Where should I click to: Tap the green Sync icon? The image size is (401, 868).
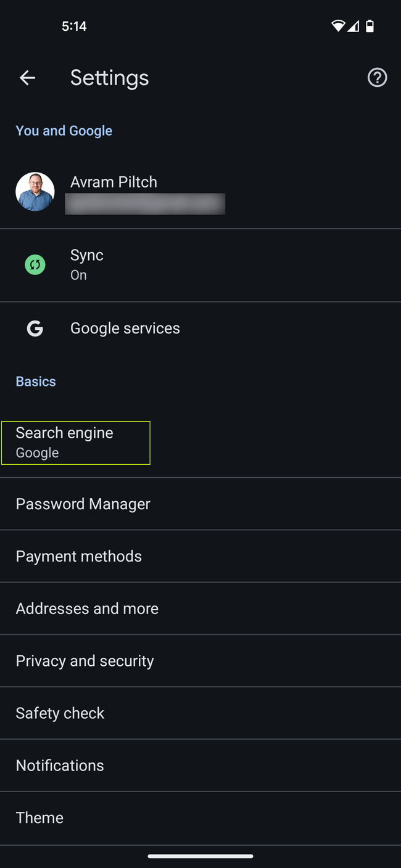pyautogui.click(x=35, y=264)
